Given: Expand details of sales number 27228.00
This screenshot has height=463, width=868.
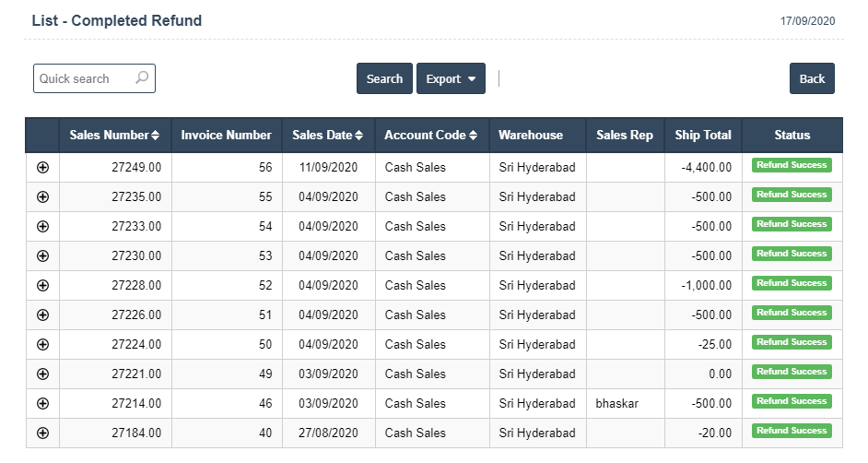Looking at the screenshot, I should [42, 285].
